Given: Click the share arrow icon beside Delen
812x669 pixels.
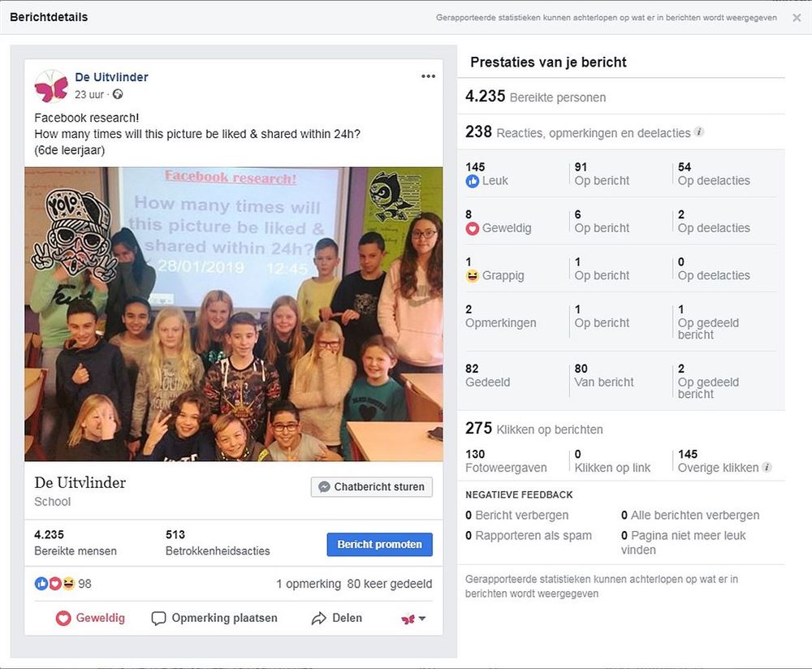Looking at the screenshot, I should coord(318,618).
